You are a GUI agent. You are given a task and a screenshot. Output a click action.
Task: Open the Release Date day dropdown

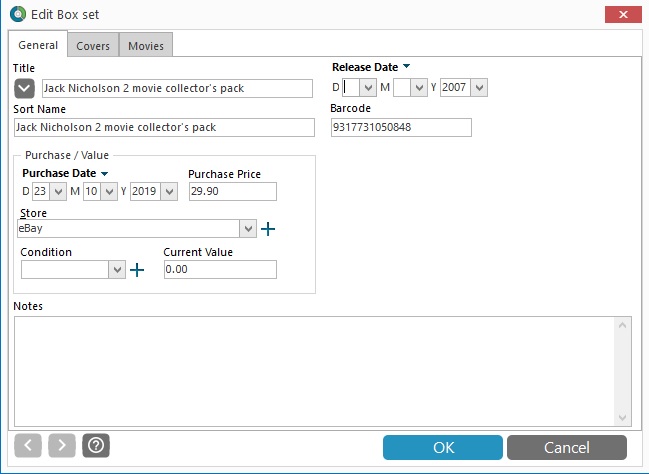click(x=368, y=88)
